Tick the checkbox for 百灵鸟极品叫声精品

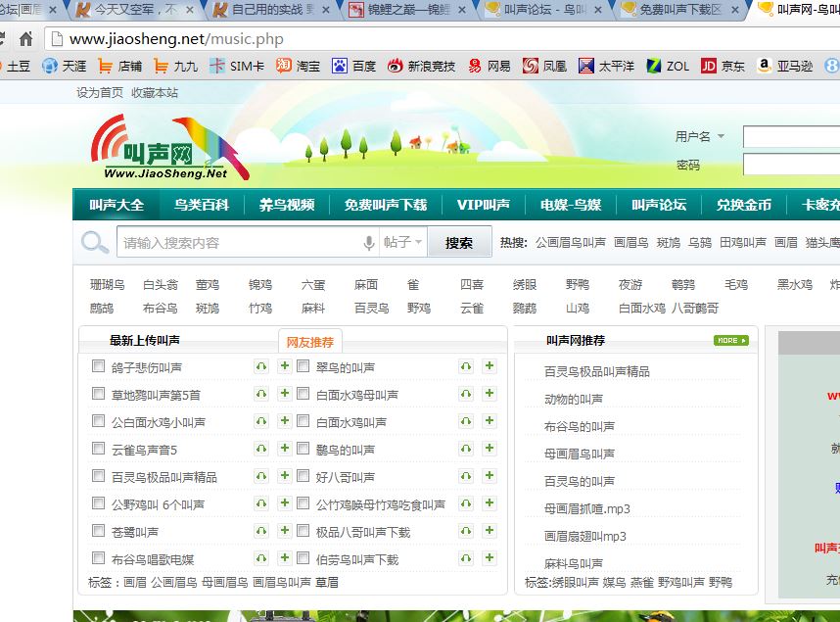(x=98, y=476)
